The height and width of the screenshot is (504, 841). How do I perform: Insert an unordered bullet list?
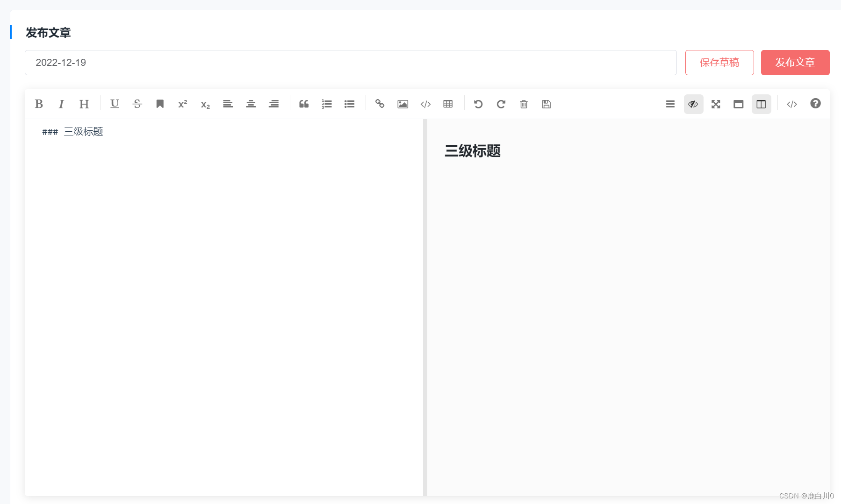pyautogui.click(x=349, y=104)
